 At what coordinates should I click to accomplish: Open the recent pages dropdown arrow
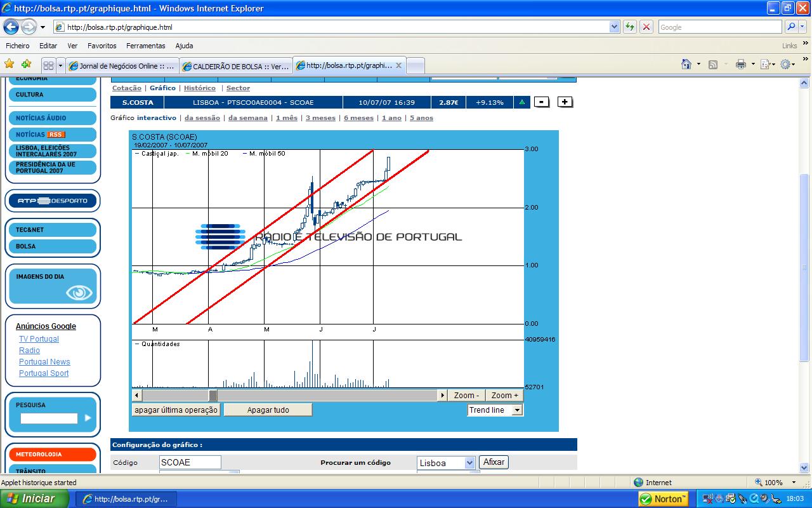click(x=43, y=27)
